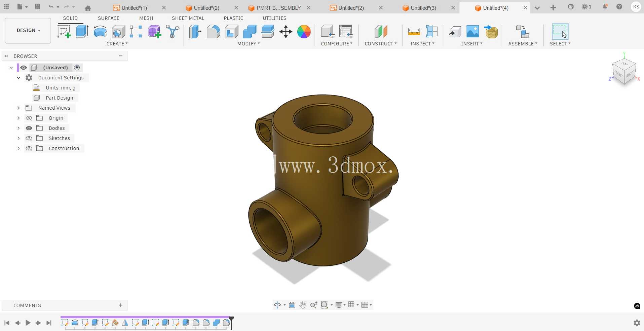Open the Data Panel grid icon
The width and height of the screenshot is (644, 331).
[x=6, y=7]
